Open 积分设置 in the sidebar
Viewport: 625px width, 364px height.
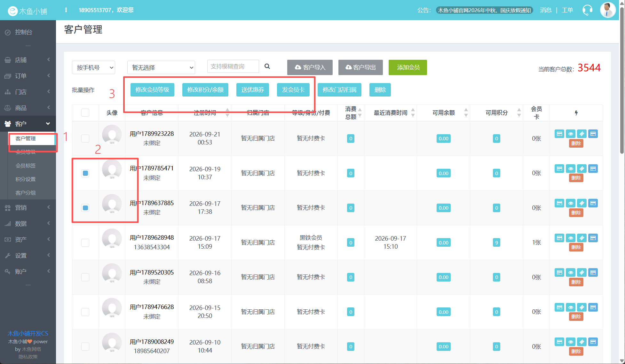26,179
